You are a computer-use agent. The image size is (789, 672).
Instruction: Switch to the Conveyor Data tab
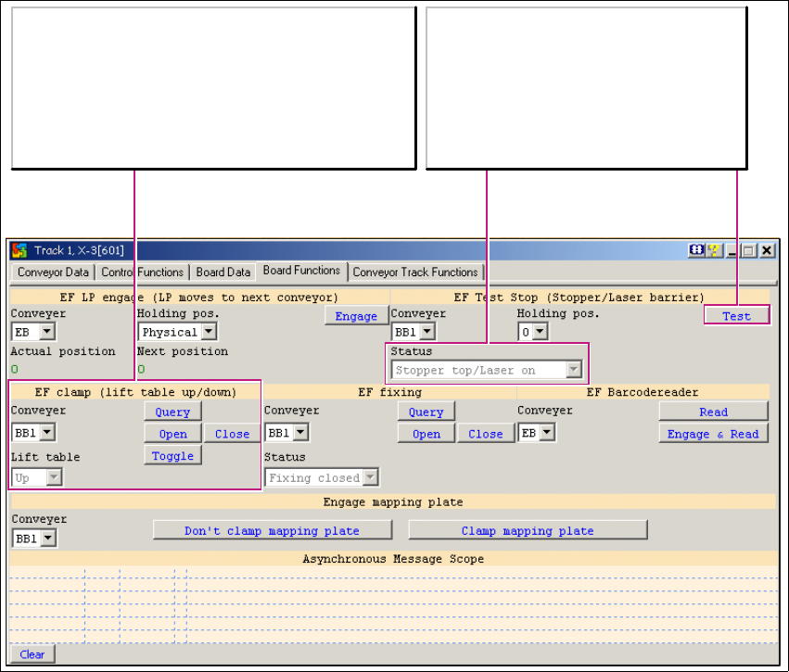tap(53, 273)
